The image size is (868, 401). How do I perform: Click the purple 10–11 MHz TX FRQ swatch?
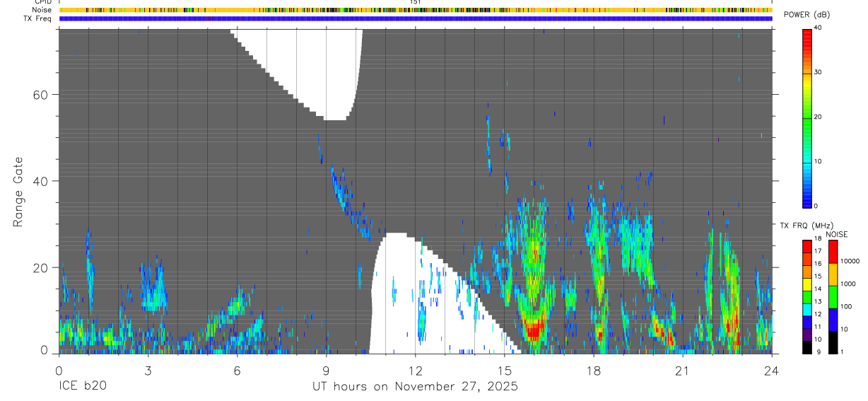pos(807,335)
